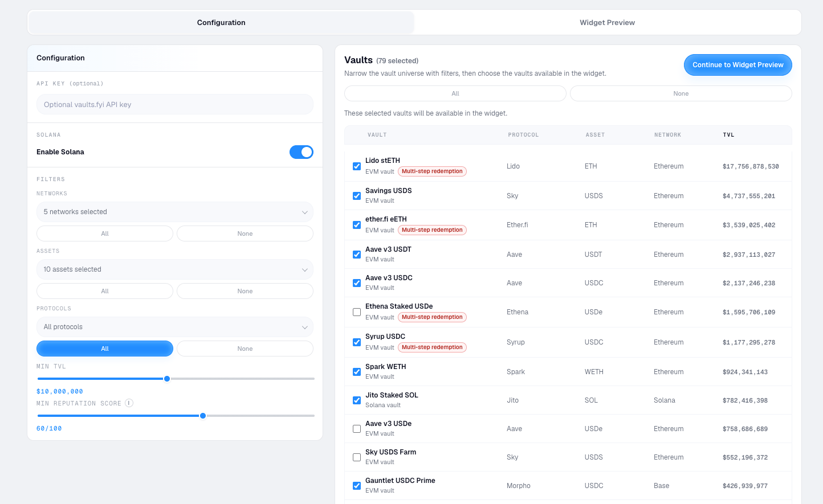Uncheck the Aave v3 USDT checkbox
Image resolution: width=823 pixels, height=504 pixels.
357,255
